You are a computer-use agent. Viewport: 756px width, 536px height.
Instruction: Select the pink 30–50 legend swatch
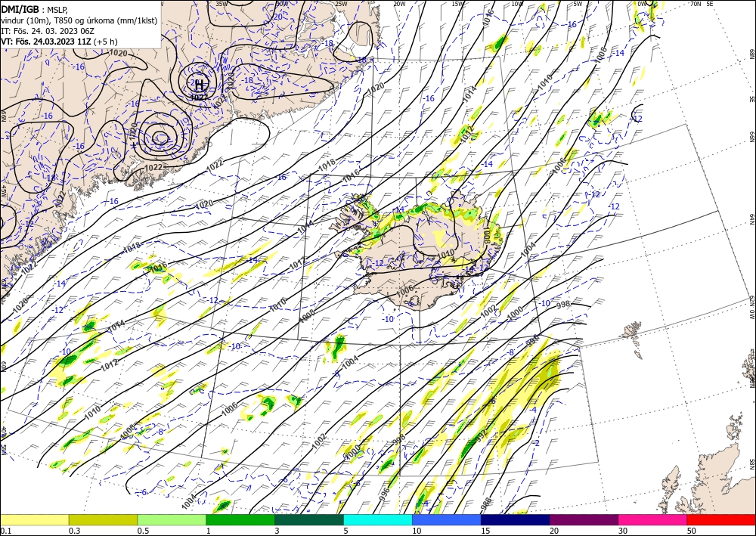tap(653, 519)
